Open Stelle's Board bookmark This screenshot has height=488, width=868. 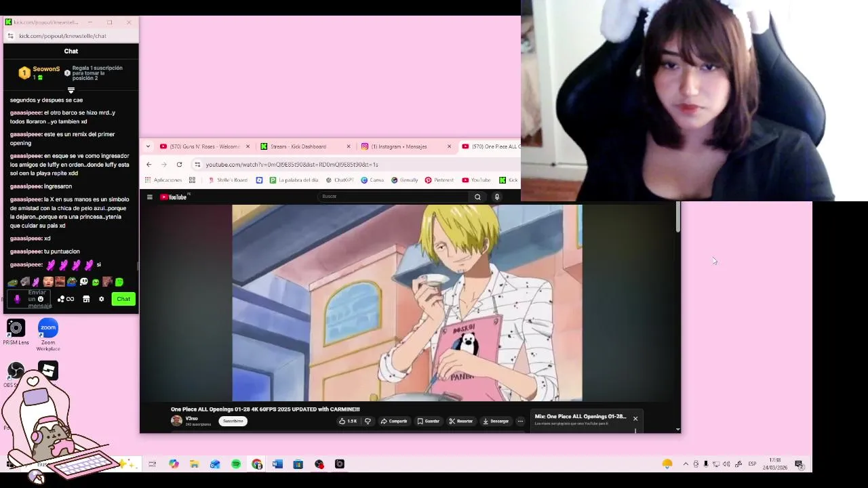[227, 180]
